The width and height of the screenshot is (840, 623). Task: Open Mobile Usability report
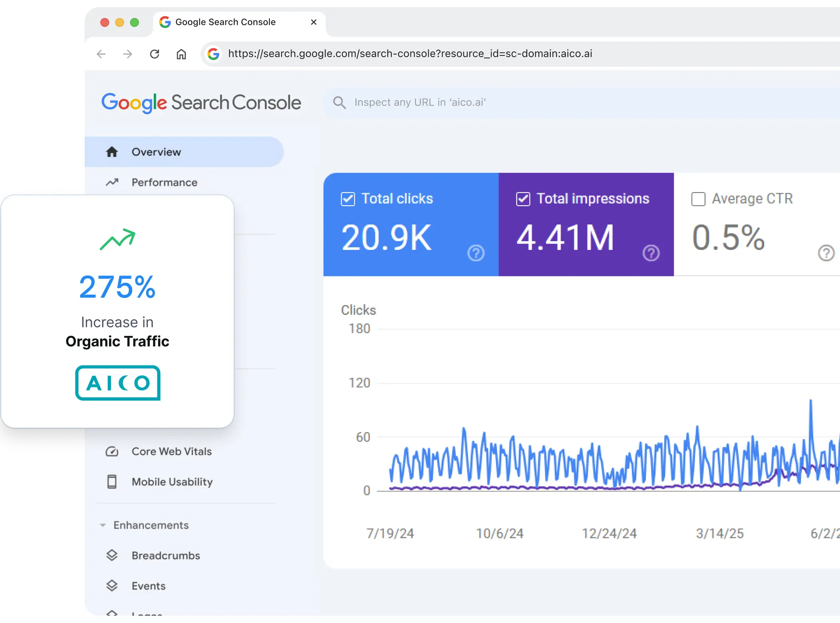172,482
